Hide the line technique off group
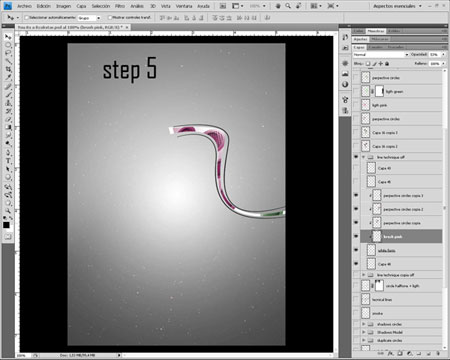Image resolution: width=450 pixels, height=360 pixels. [x=356, y=157]
